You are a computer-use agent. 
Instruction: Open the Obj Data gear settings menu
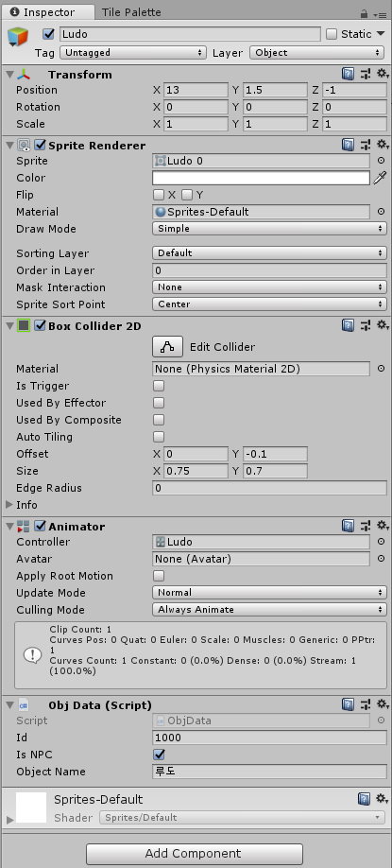click(383, 704)
